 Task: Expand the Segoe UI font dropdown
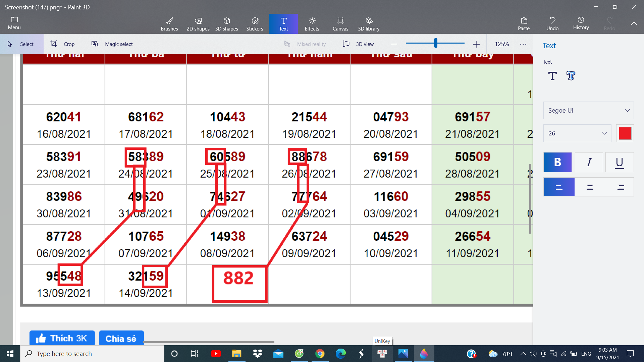[x=588, y=110]
